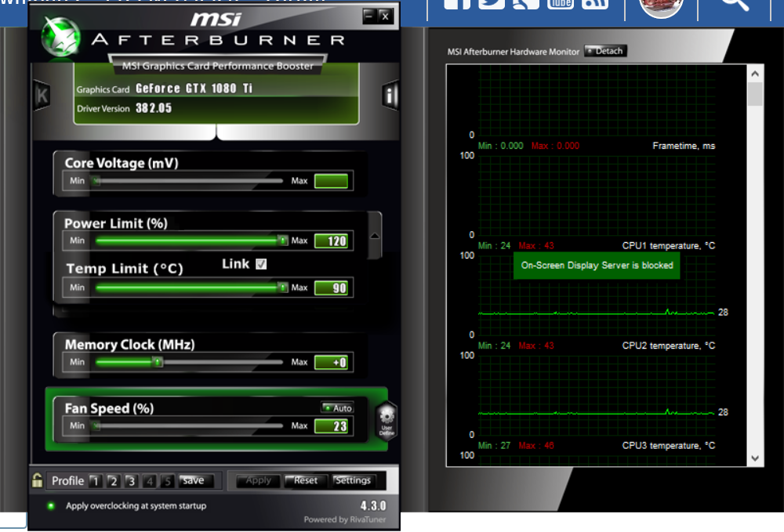Image resolution: width=784 pixels, height=532 pixels.
Task: Detach the Hardware Monitor panel
Action: (605, 51)
